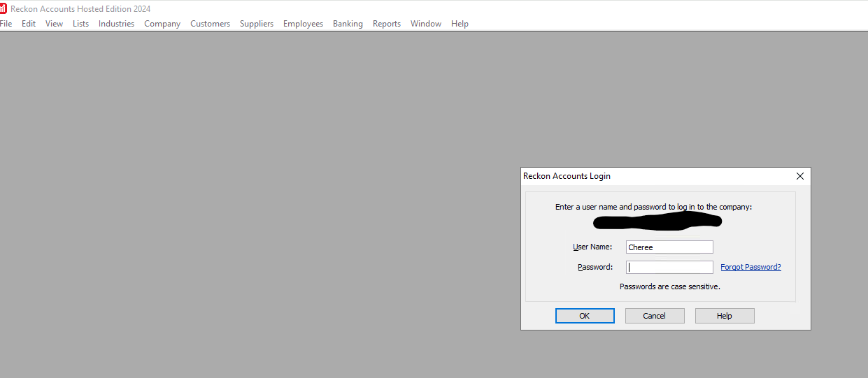Viewport: 868px width, 378px height.
Task: Open the Reports menu
Action: (387, 24)
